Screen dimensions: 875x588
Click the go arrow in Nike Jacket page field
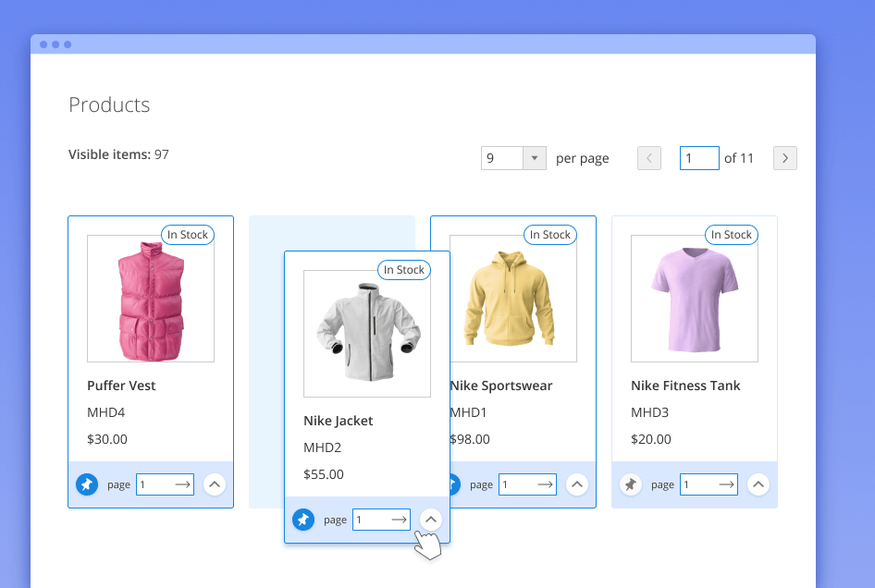point(400,519)
